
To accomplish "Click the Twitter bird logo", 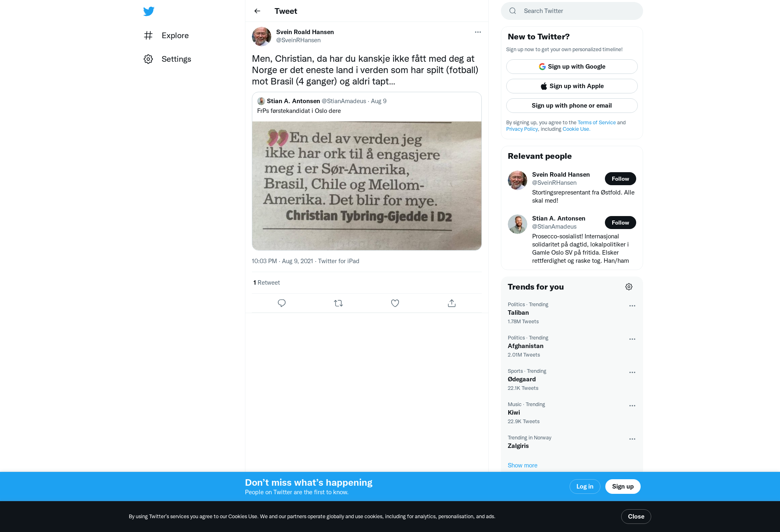I will (x=149, y=11).
